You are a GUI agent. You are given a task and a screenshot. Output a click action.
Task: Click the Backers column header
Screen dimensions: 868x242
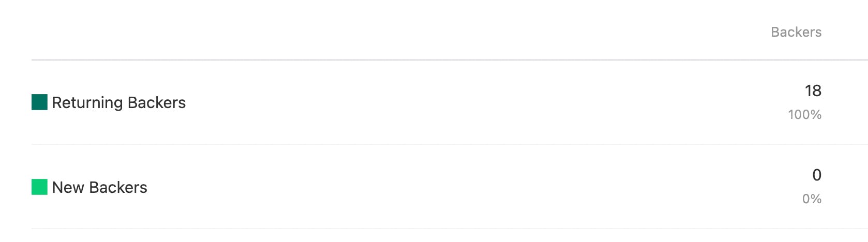click(796, 32)
